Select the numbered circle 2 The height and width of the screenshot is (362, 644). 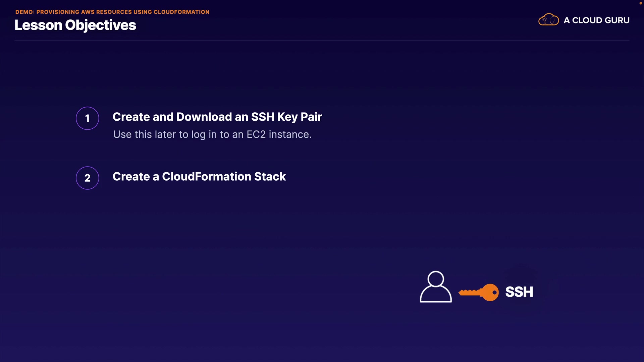[87, 178]
